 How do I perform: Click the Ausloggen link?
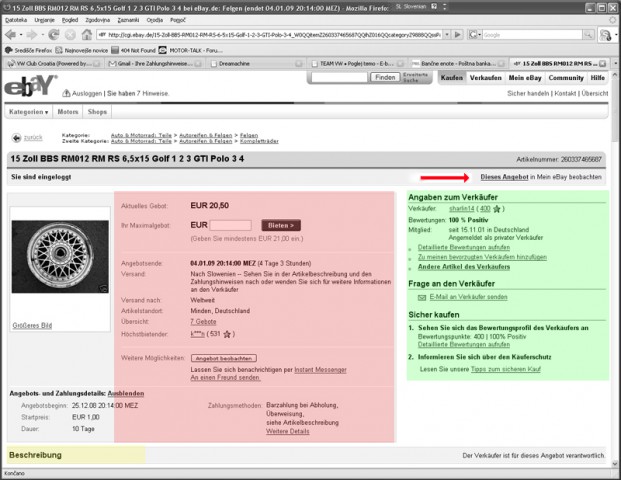(x=87, y=93)
